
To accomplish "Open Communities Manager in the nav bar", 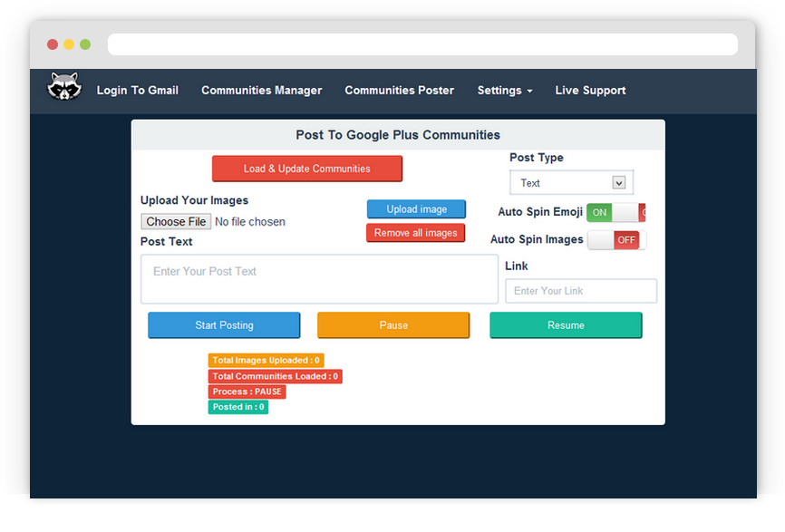I will (x=261, y=91).
